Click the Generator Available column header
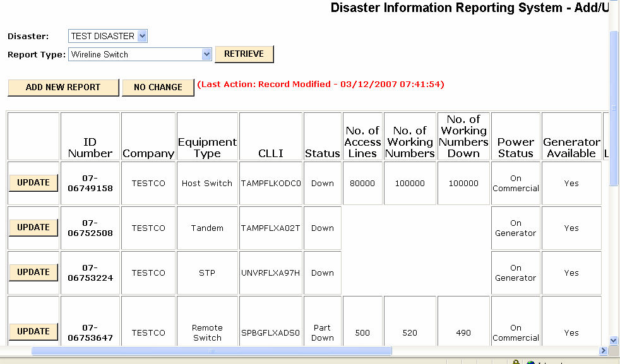The image size is (620, 364). (x=571, y=136)
